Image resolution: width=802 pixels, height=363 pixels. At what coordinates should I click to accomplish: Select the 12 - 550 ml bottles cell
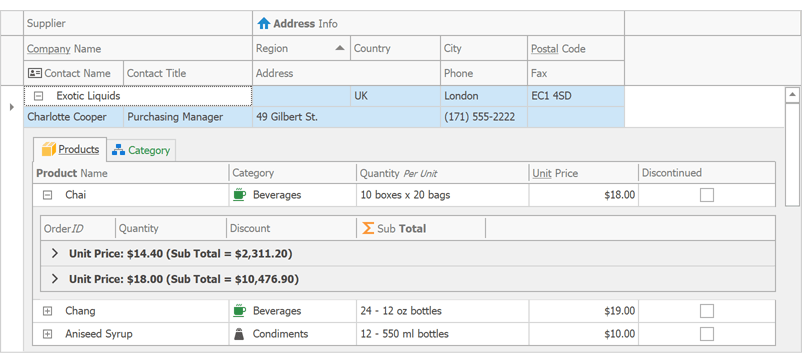(x=442, y=334)
